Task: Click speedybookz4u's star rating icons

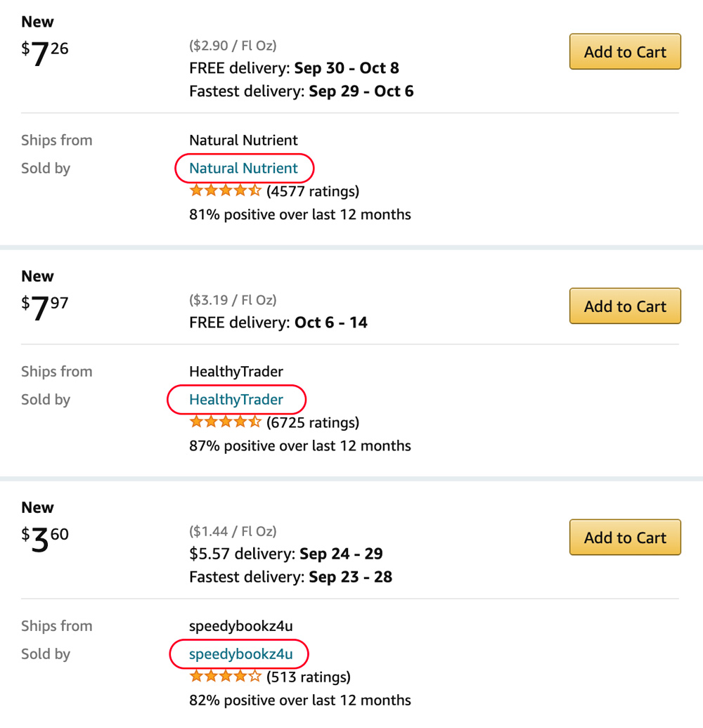Action: pyautogui.click(x=225, y=677)
